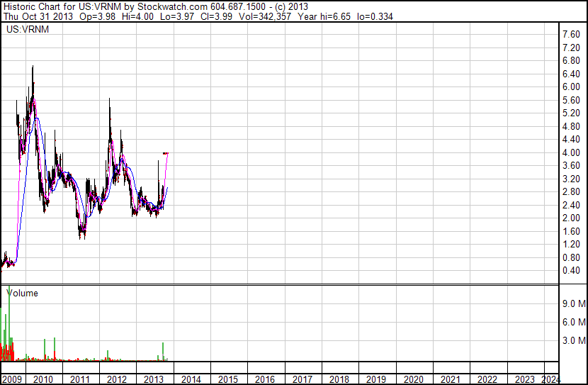Click the 2011 year label on time axis

[x=80, y=379]
